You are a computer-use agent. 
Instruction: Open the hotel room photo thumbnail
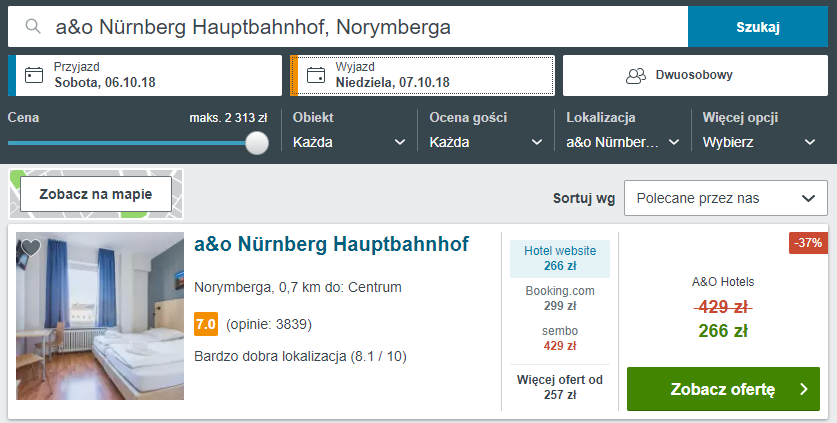pos(100,316)
